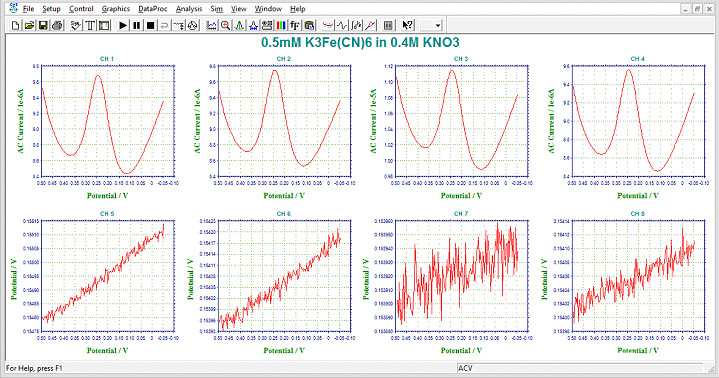
Task: Open the DataProc menu
Action: [153, 9]
